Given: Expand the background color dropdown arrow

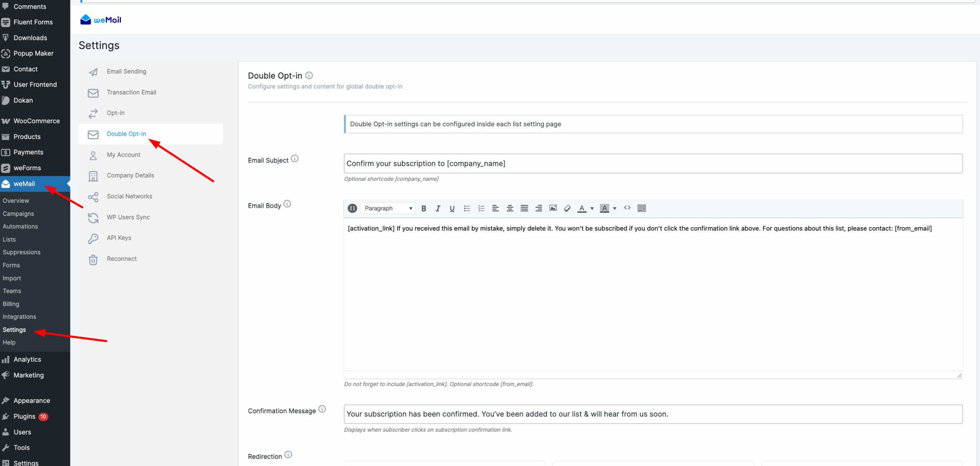Looking at the screenshot, I should tap(615, 208).
